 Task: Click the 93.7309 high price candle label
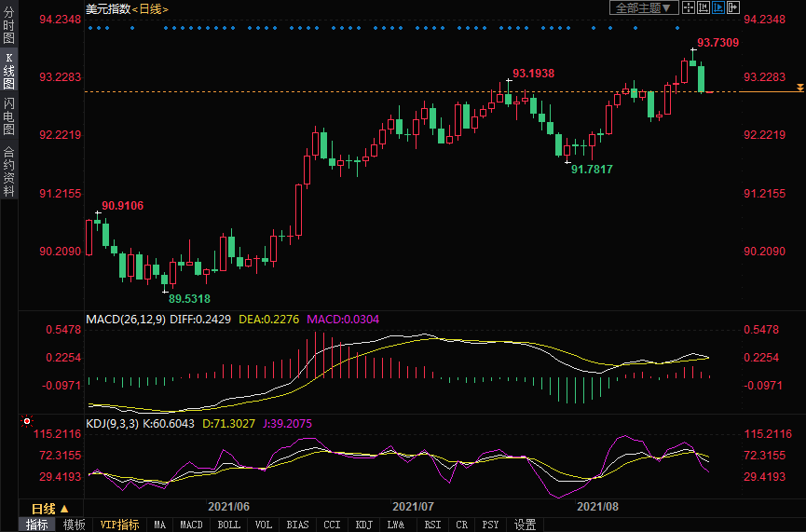[x=717, y=43]
